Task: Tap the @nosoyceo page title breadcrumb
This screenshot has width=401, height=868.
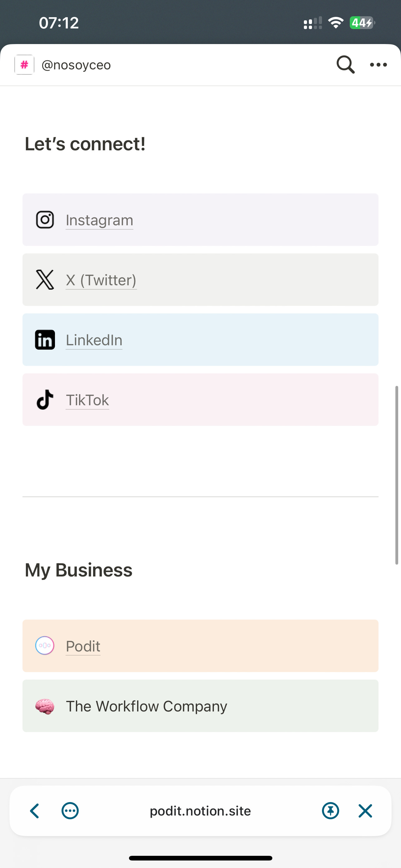Action: pos(76,65)
